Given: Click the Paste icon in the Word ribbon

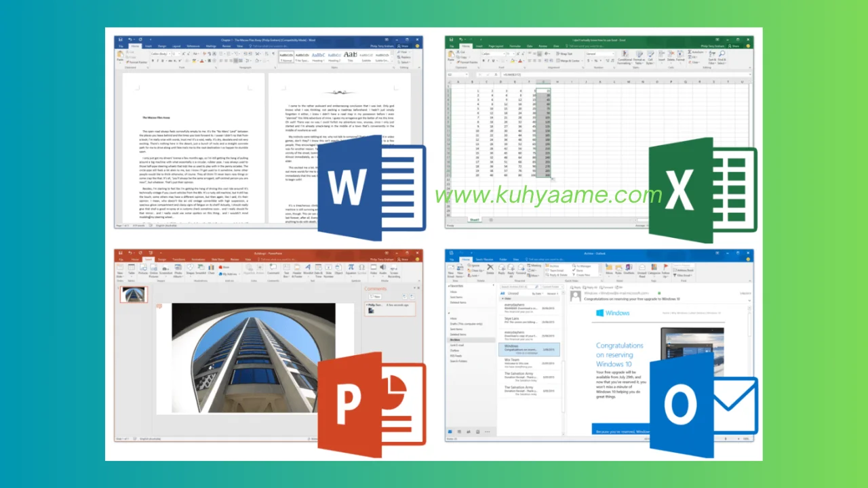Looking at the screenshot, I should click(x=120, y=55).
